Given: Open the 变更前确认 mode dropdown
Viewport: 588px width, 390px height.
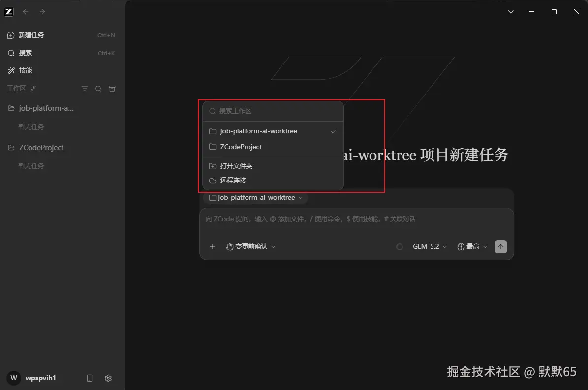Looking at the screenshot, I should (x=251, y=247).
